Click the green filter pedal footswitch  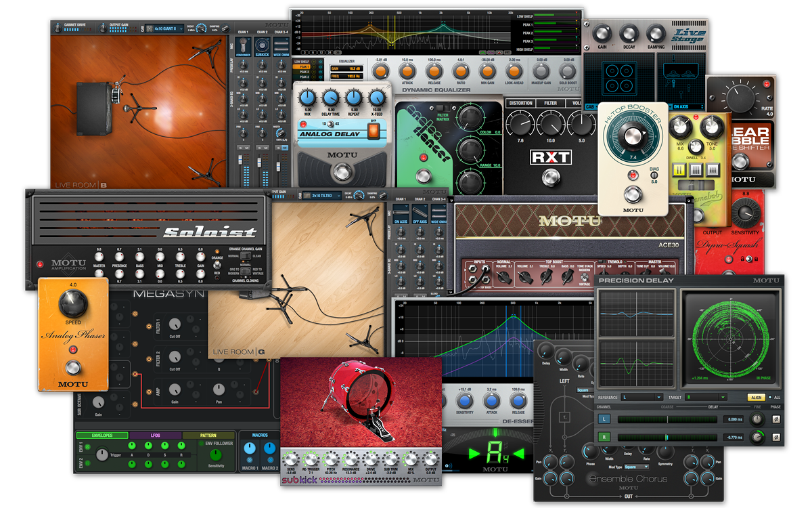tap(424, 177)
